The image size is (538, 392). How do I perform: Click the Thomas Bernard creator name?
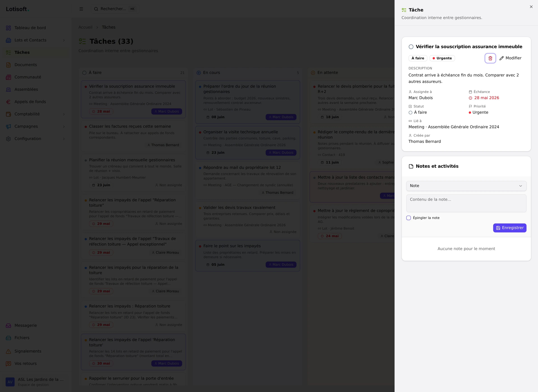tap(425, 141)
